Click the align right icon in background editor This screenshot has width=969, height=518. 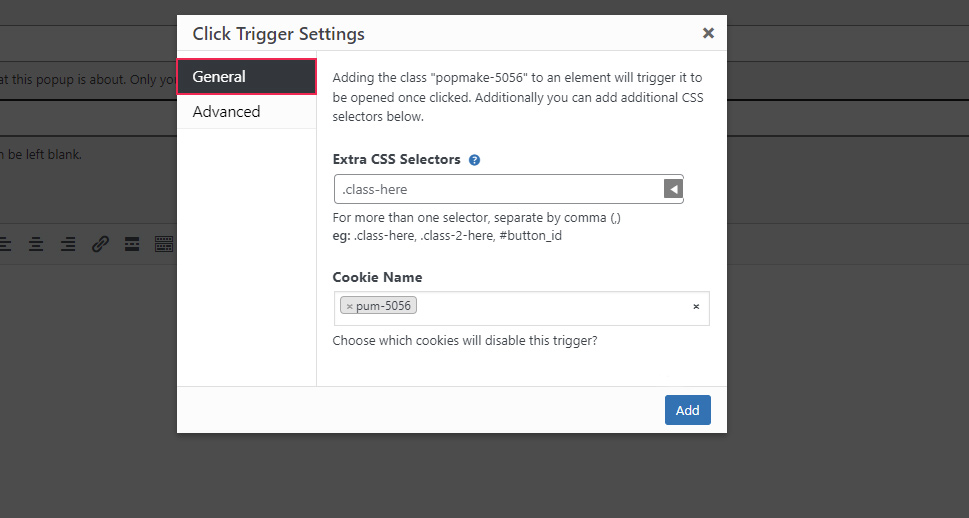click(68, 244)
